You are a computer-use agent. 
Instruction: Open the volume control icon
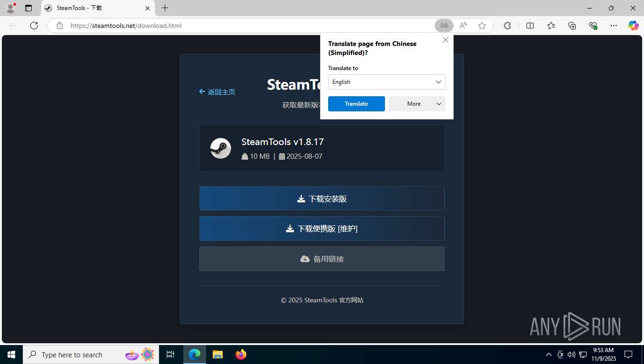tap(572, 355)
